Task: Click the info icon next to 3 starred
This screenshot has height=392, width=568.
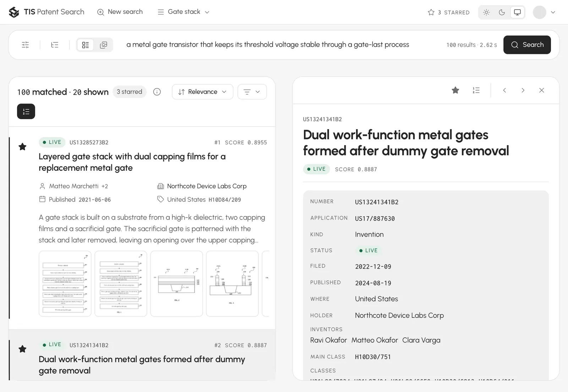Action: coord(157,92)
